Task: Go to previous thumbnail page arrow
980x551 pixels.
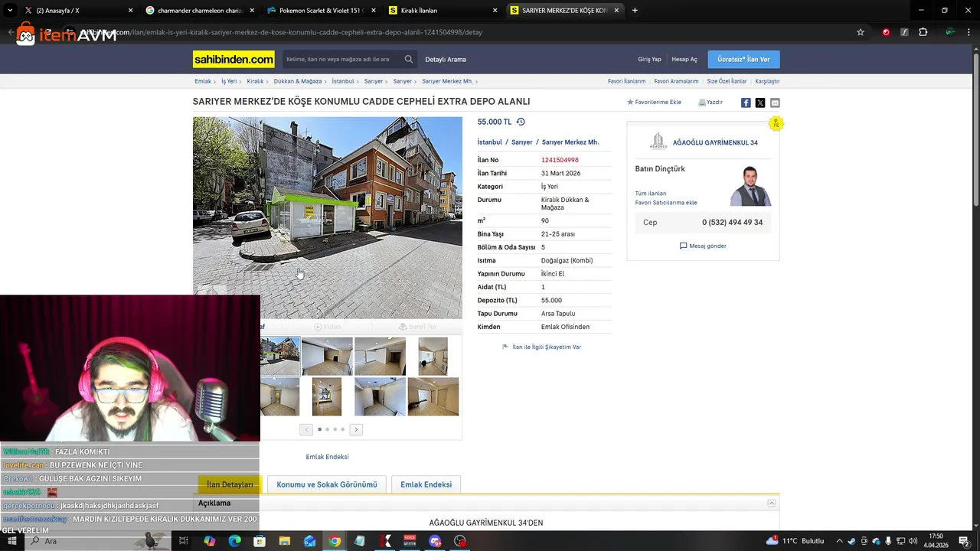Action: (x=306, y=429)
